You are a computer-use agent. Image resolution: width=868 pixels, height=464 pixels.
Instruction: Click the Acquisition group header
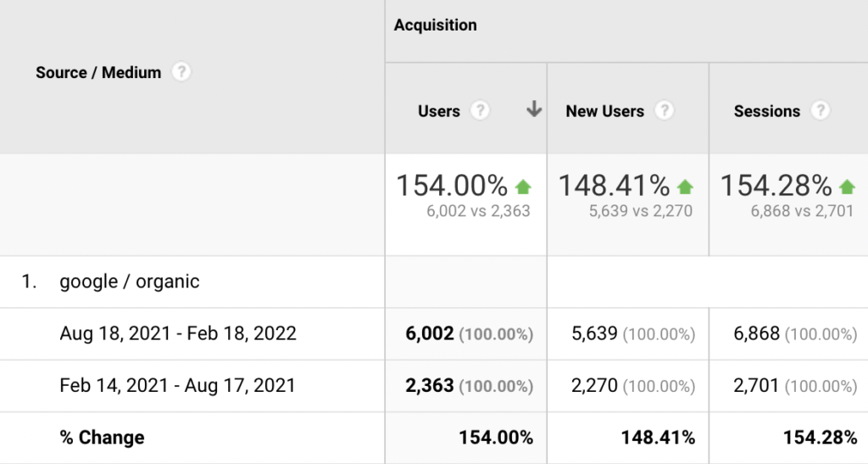pyautogui.click(x=435, y=25)
